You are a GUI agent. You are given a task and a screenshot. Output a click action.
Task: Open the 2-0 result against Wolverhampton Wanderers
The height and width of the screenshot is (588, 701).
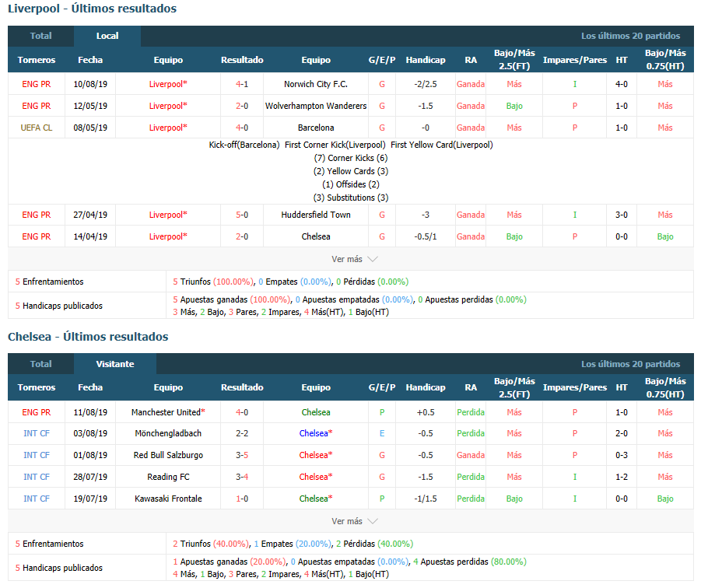click(242, 106)
